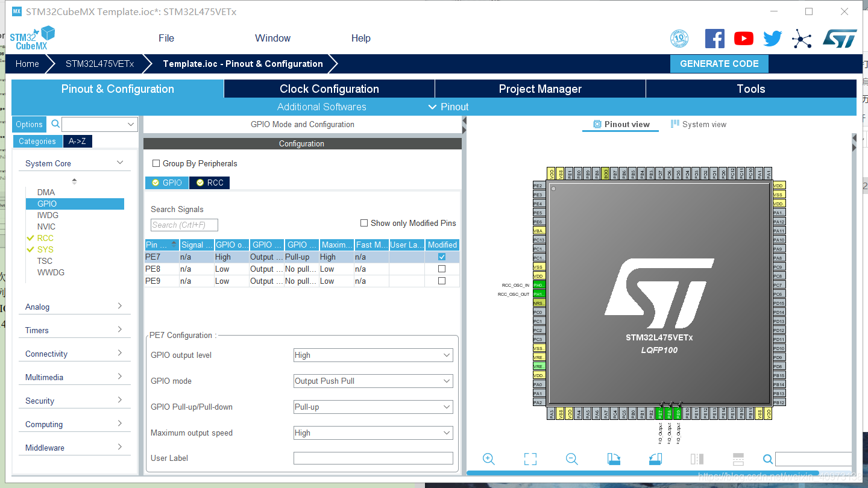Tick Modified checkbox in PE9 row
Screen dimensions: 868x488
(442, 281)
